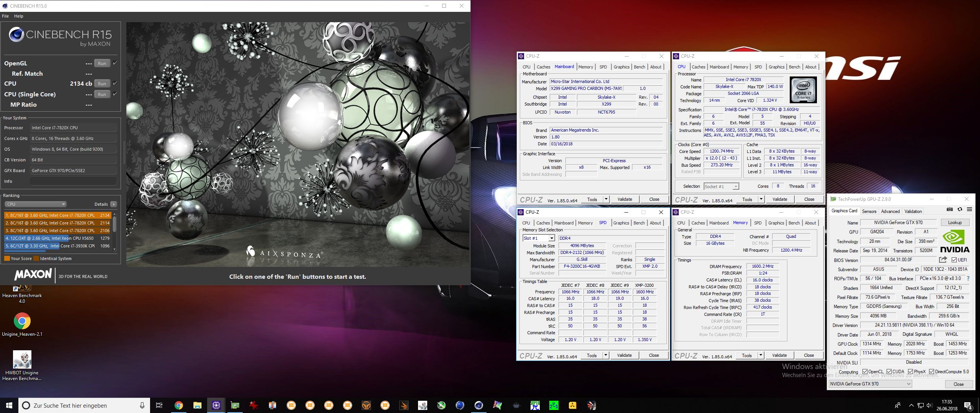
Task: Click the Intel Core i7 logo in CPU-Z
Action: (803, 90)
